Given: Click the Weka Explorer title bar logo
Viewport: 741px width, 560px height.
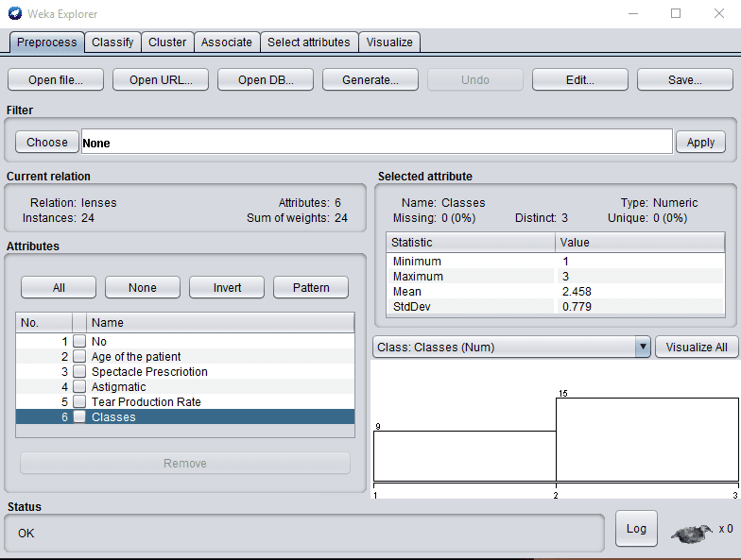Looking at the screenshot, I should (x=15, y=13).
